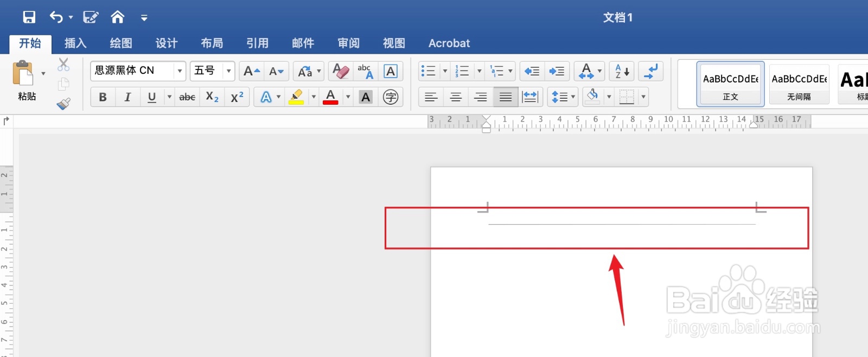The height and width of the screenshot is (357, 868).
Task: Open the 邮件 tab
Action: 303,43
